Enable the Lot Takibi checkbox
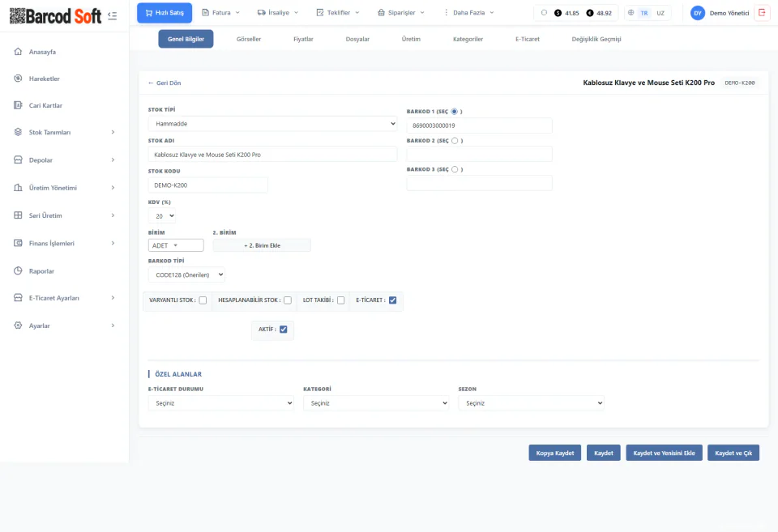Viewport: 778px width, 532px height. coord(341,300)
